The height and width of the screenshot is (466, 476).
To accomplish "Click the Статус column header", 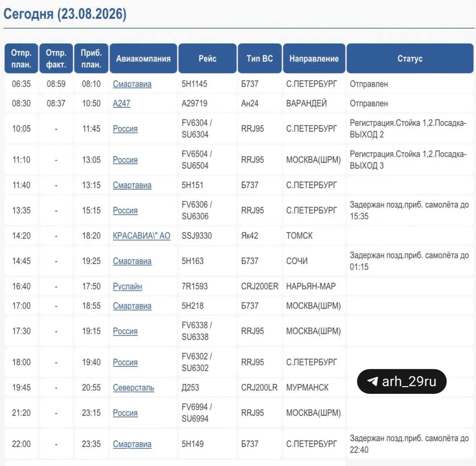I will 410,58.
